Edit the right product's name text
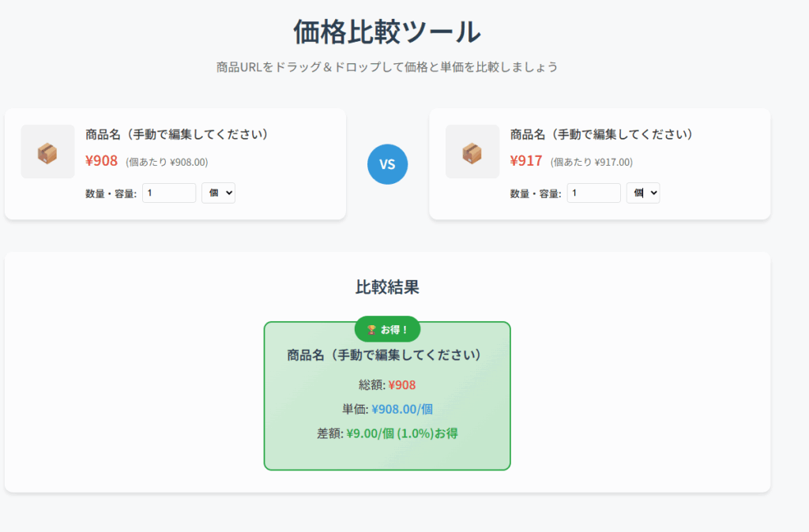This screenshot has width=809, height=532. pos(601,134)
